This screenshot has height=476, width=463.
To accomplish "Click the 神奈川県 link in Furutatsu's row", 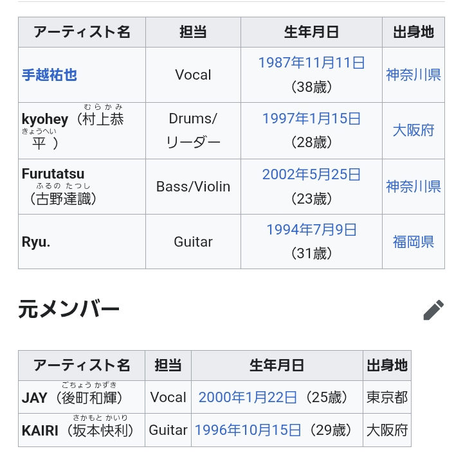I will click(413, 186).
